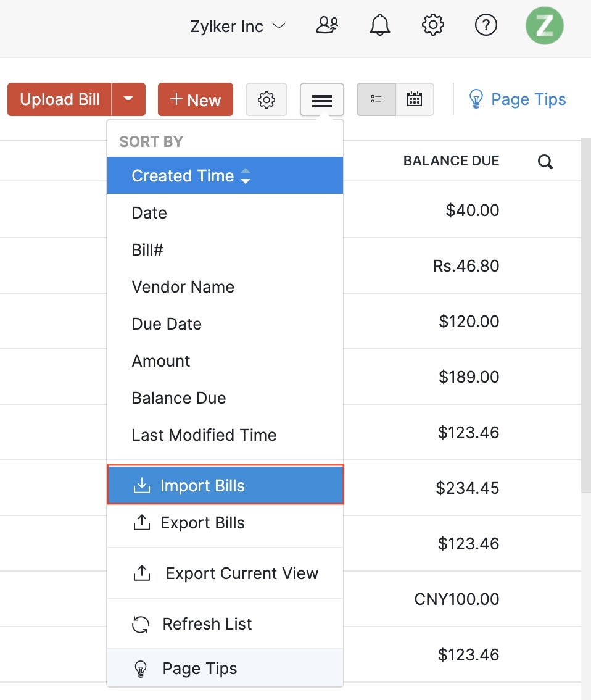Open the search icon in the Balance Due column

545,161
